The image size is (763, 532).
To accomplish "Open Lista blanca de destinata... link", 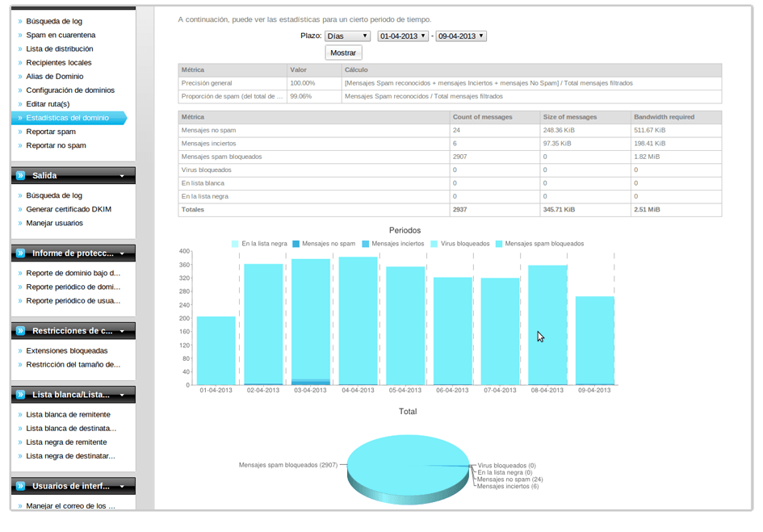I will tap(71, 429).
